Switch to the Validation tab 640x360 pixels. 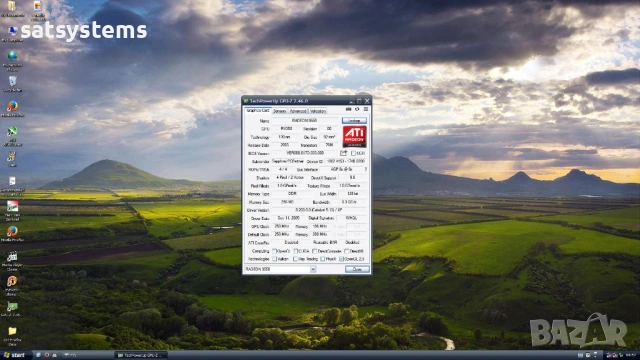coord(318,111)
